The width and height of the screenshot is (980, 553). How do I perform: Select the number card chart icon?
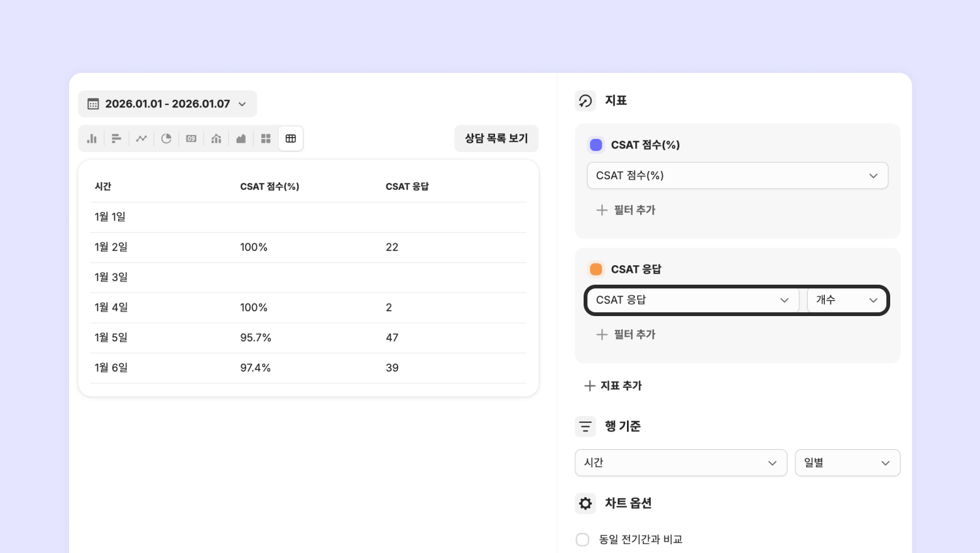pos(191,139)
